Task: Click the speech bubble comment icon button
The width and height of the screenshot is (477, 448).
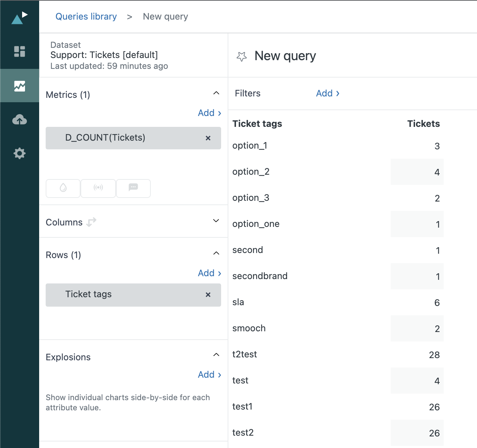Action: [x=133, y=188]
